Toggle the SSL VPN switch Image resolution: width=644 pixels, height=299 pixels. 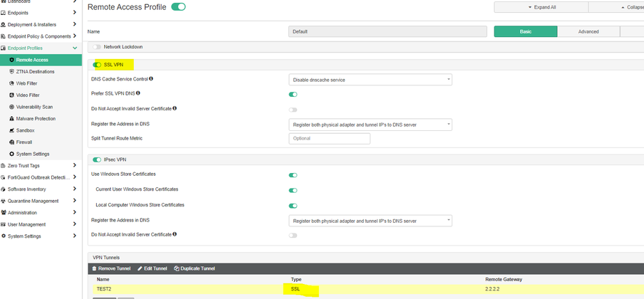tap(97, 64)
